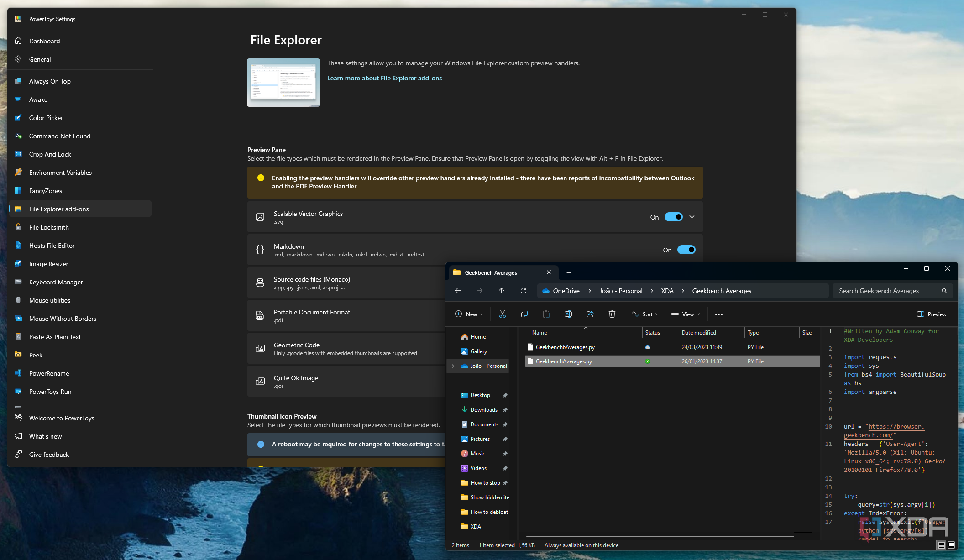
Task: Open Crop And Lock module
Action: 80,154
